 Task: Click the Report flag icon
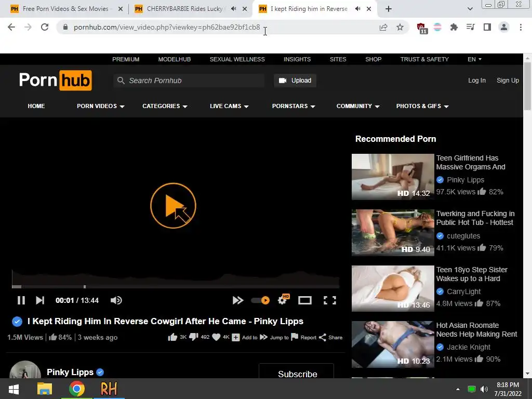click(x=295, y=337)
